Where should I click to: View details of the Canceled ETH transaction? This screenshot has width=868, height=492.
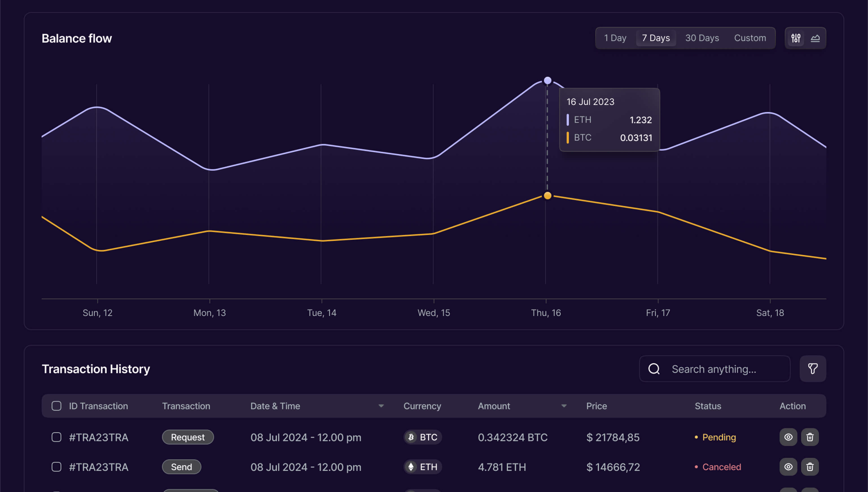788,467
